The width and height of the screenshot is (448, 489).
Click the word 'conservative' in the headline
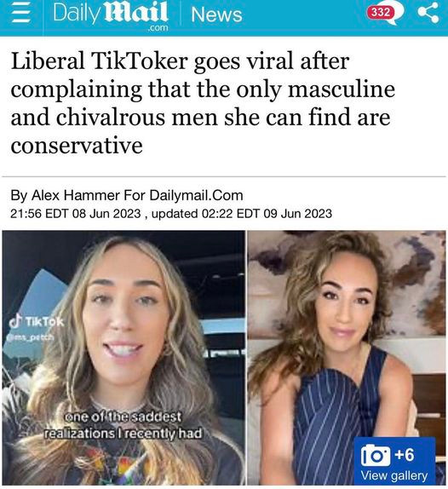(77, 146)
